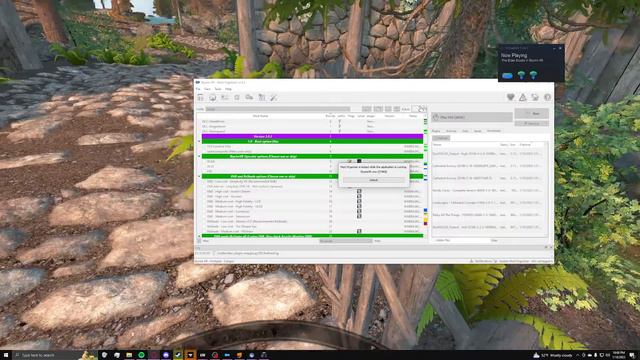Collapse the SkyrimVR Upscaler options separator
The height and width of the screenshot is (360, 640).
[x=200, y=156]
